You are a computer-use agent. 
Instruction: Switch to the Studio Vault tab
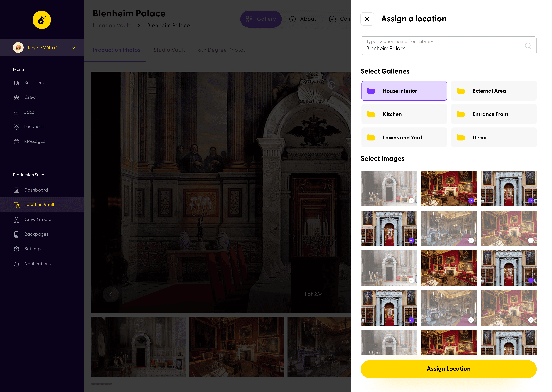click(x=169, y=50)
